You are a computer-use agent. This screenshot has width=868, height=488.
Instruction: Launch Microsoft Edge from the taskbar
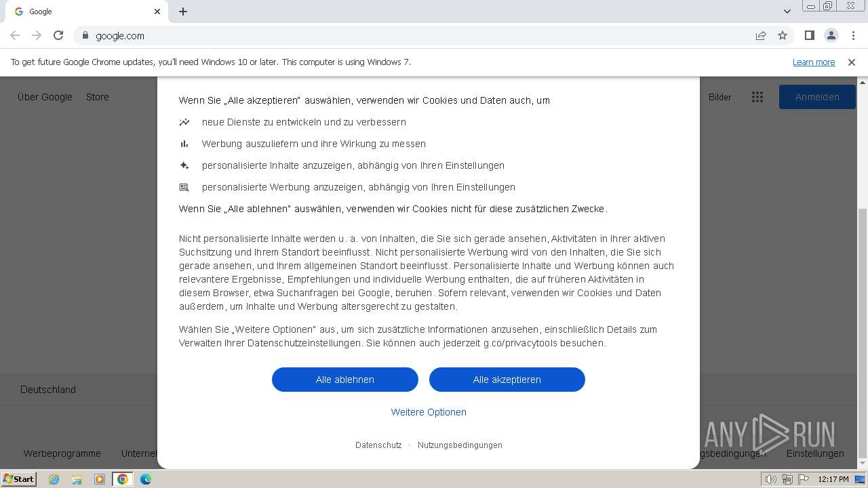pos(146,479)
